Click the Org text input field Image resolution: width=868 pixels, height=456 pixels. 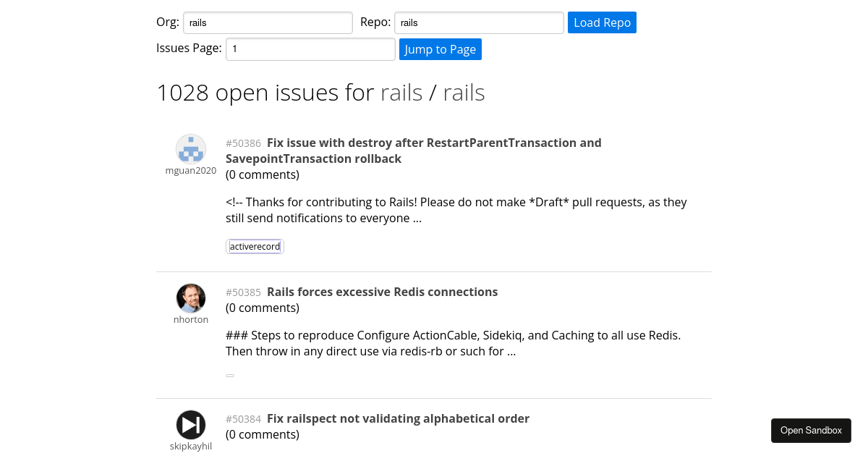tap(268, 22)
